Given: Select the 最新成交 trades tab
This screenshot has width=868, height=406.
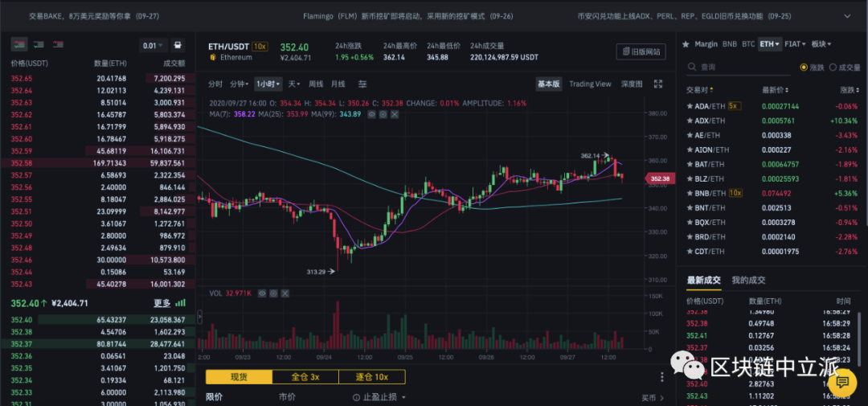Looking at the screenshot, I should pos(703,280).
